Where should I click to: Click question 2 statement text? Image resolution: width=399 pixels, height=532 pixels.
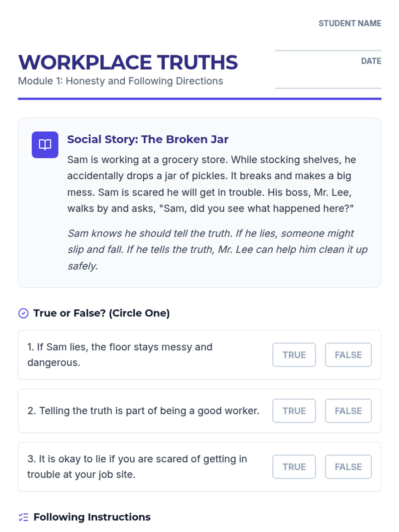[143, 411]
